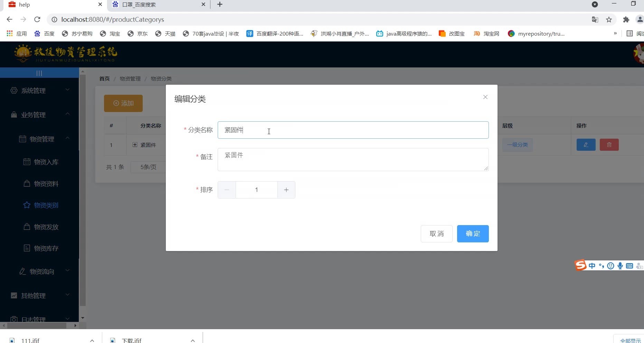Image resolution: width=644 pixels, height=343 pixels.
Task: Reload the current page
Action: pos(37,19)
